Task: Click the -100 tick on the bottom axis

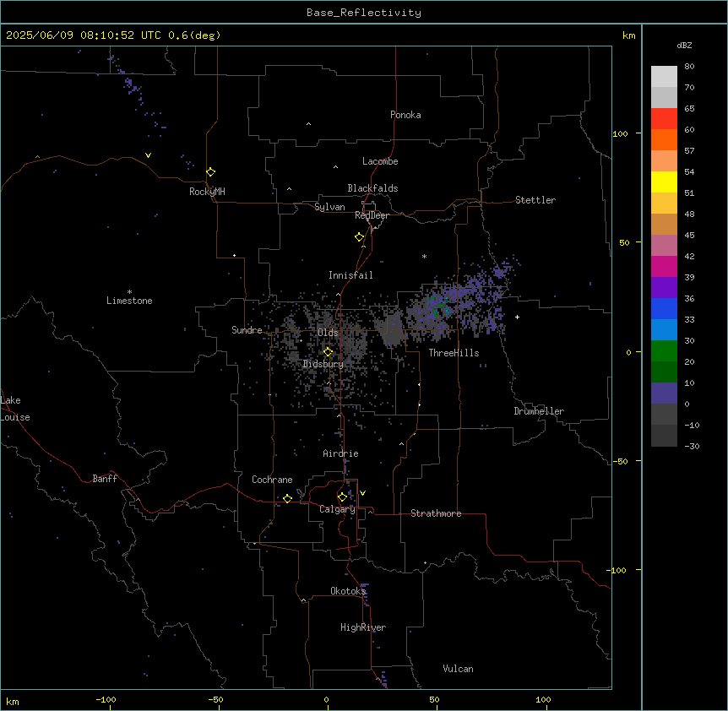Action: coord(106,700)
